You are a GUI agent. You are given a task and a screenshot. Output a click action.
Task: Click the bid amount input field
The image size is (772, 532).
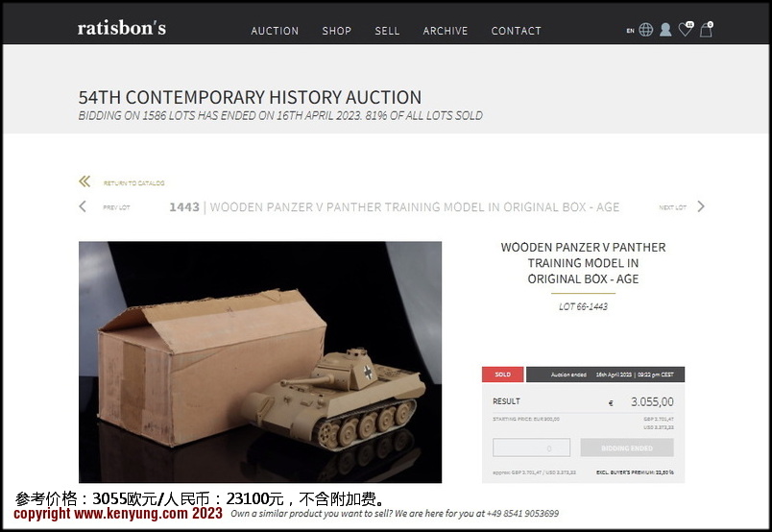(531, 447)
